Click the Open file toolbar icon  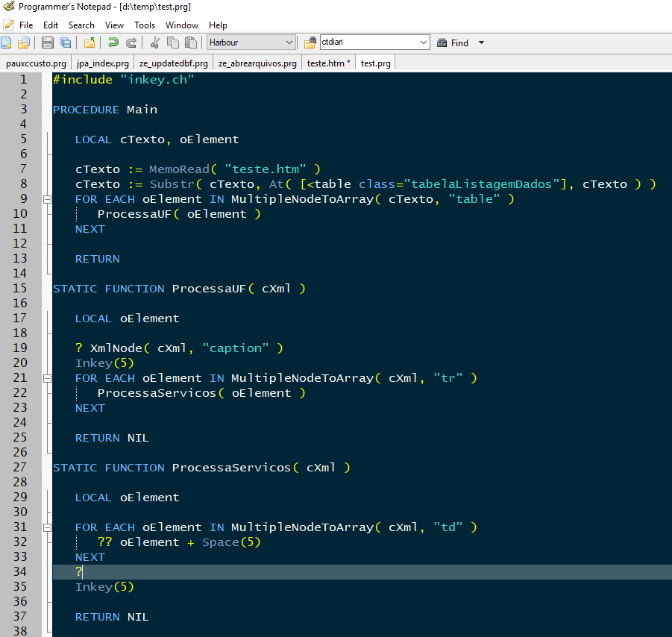[x=24, y=43]
